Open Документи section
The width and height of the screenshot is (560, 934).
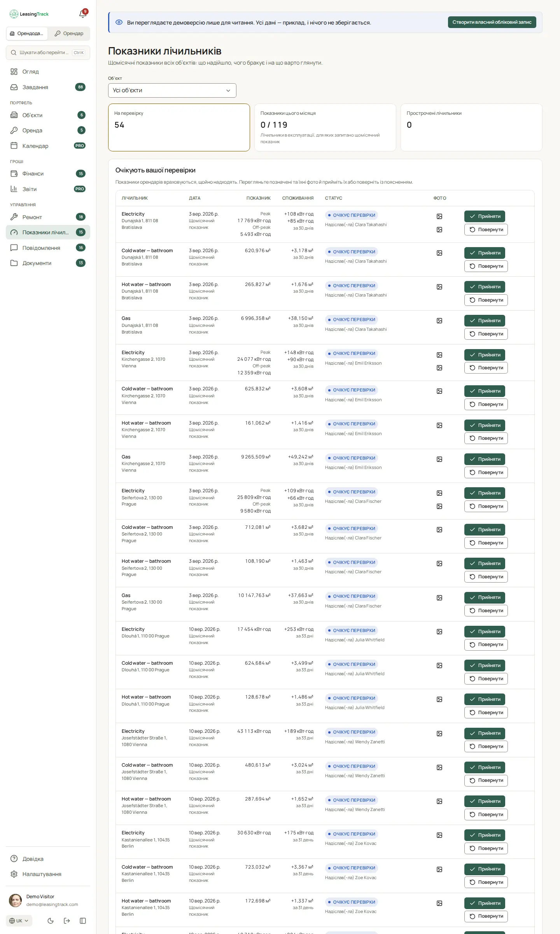pos(48,263)
